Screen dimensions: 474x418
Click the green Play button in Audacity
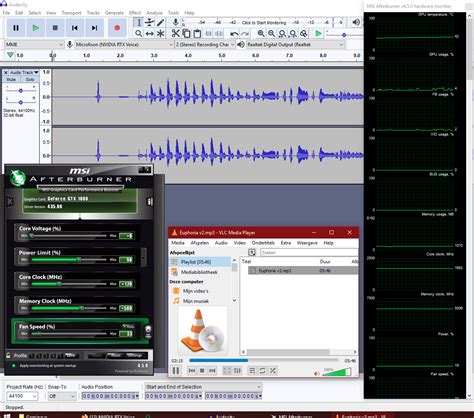[35, 28]
